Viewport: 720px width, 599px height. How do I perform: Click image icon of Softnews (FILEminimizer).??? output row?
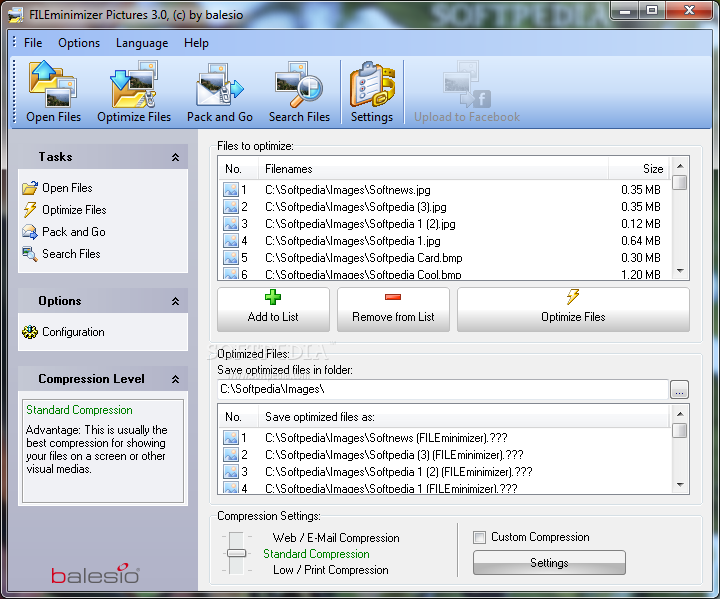click(x=231, y=438)
